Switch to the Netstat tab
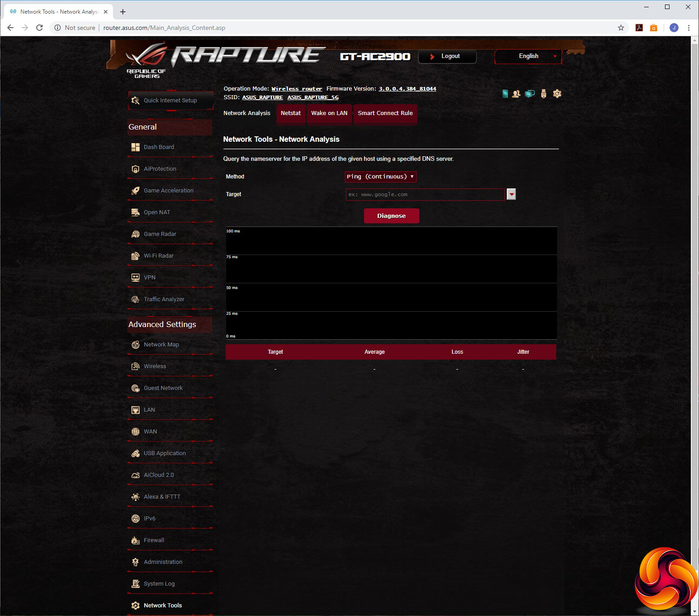699x616 pixels. (291, 113)
